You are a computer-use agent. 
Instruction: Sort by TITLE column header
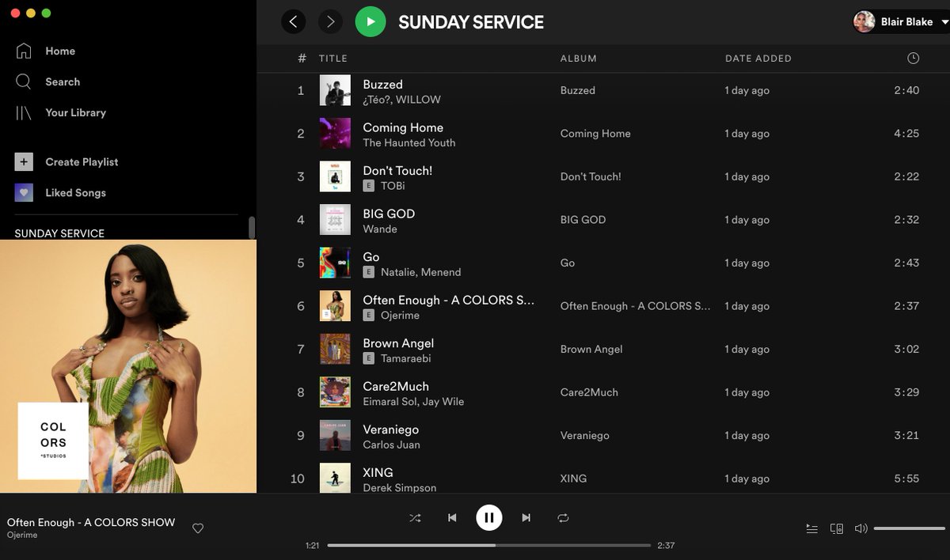(x=333, y=59)
